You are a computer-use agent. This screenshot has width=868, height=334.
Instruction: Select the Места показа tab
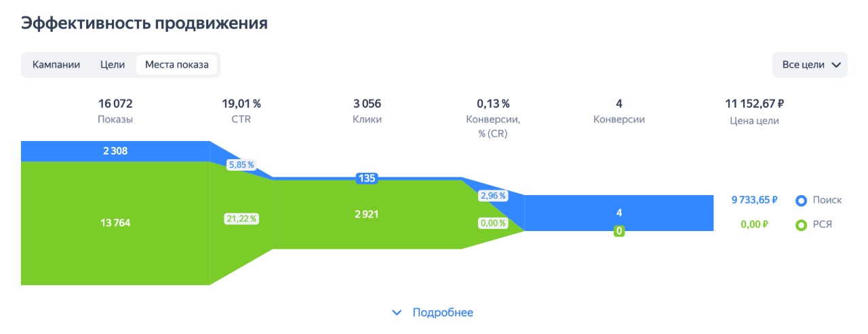pyautogui.click(x=177, y=65)
